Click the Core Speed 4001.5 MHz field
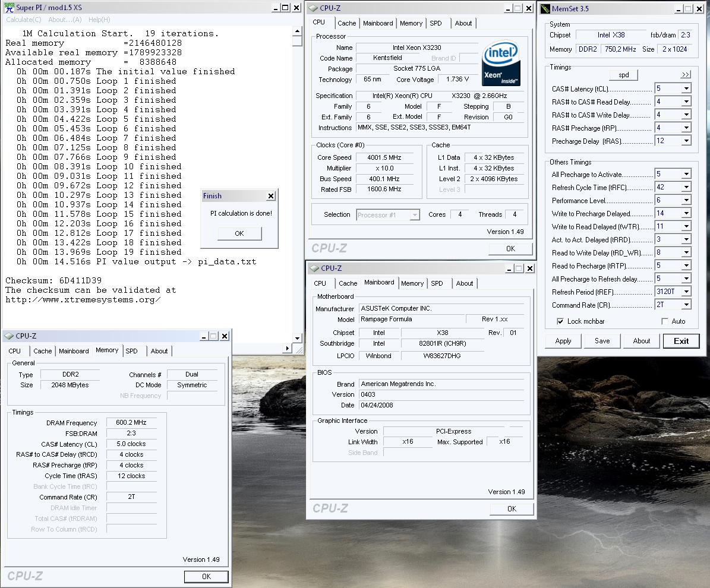 384,157
